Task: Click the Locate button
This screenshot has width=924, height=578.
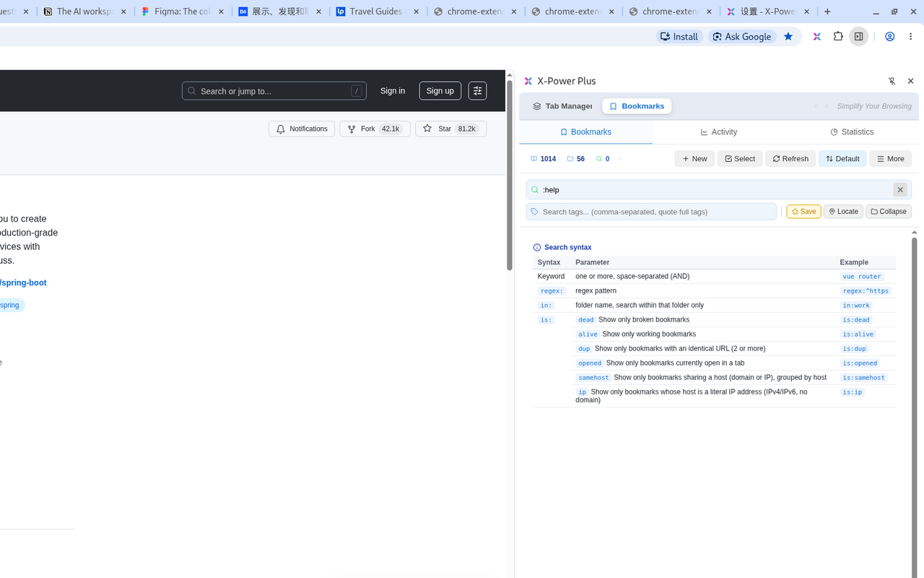Action: [843, 212]
